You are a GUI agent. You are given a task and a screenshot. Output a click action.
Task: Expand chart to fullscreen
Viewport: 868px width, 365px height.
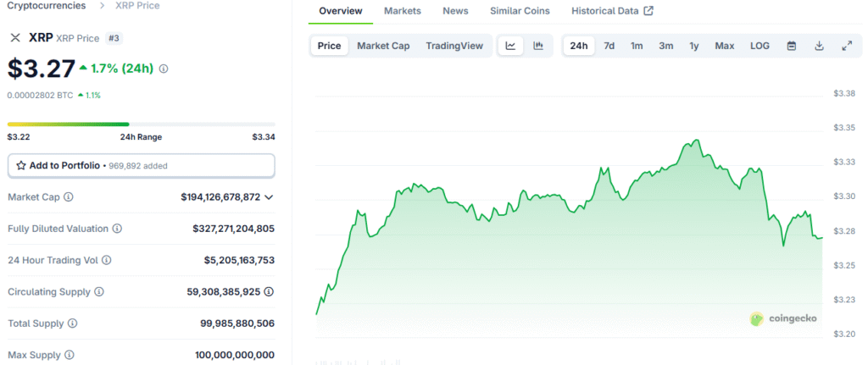pyautogui.click(x=846, y=46)
